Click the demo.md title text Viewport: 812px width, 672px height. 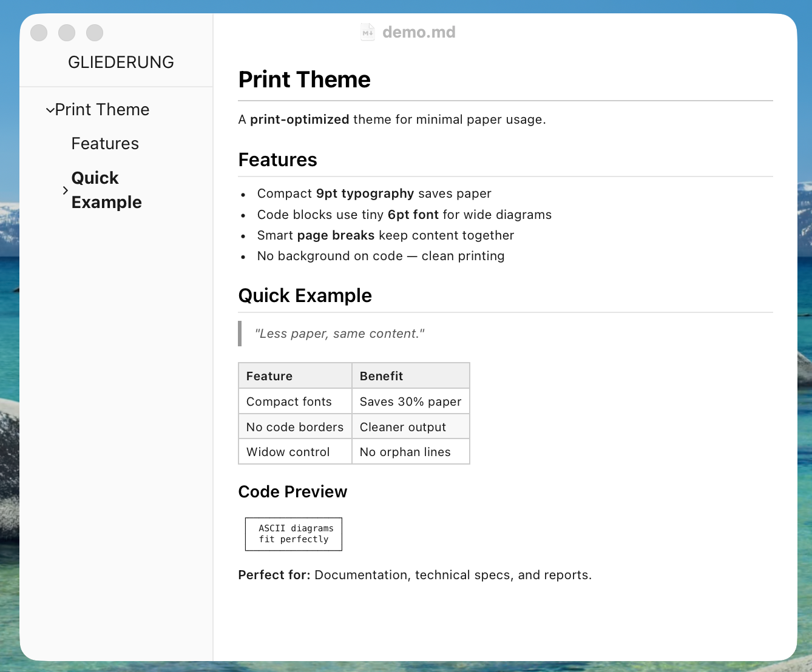tap(418, 32)
